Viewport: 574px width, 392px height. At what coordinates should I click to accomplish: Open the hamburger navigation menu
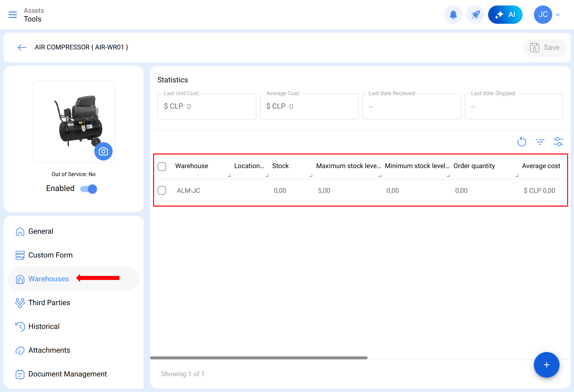coord(13,15)
